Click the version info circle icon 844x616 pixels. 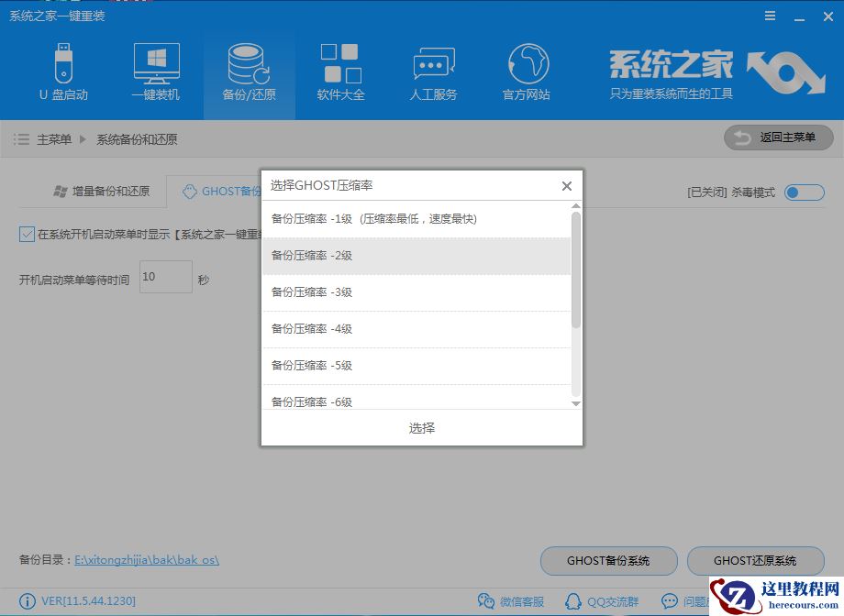(x=27, y=602)
